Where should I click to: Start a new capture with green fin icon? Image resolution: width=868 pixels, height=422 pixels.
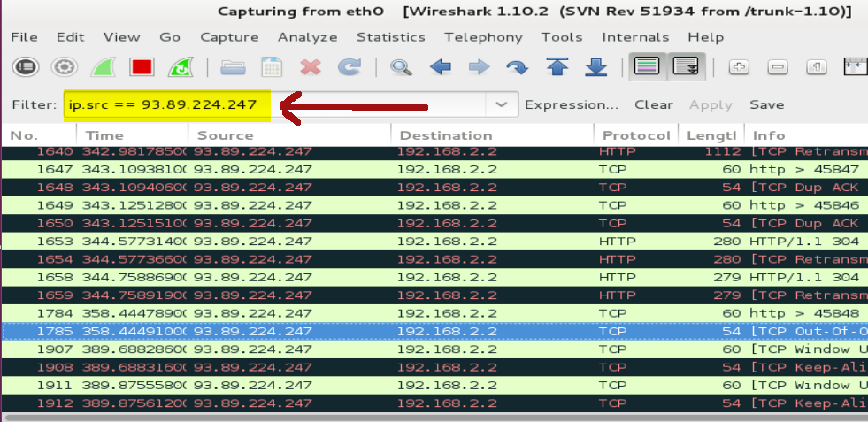pos(103,67)
